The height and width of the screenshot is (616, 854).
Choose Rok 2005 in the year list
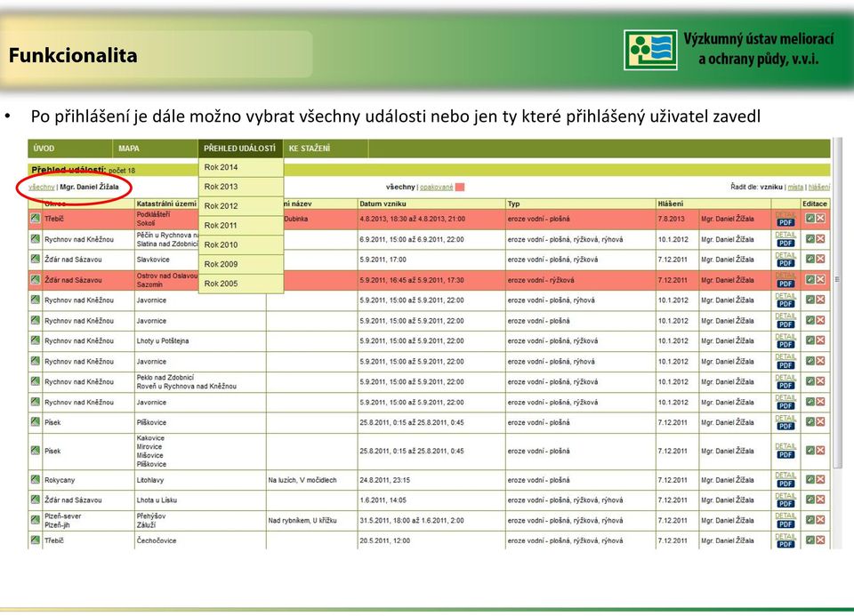coord(241,284)
